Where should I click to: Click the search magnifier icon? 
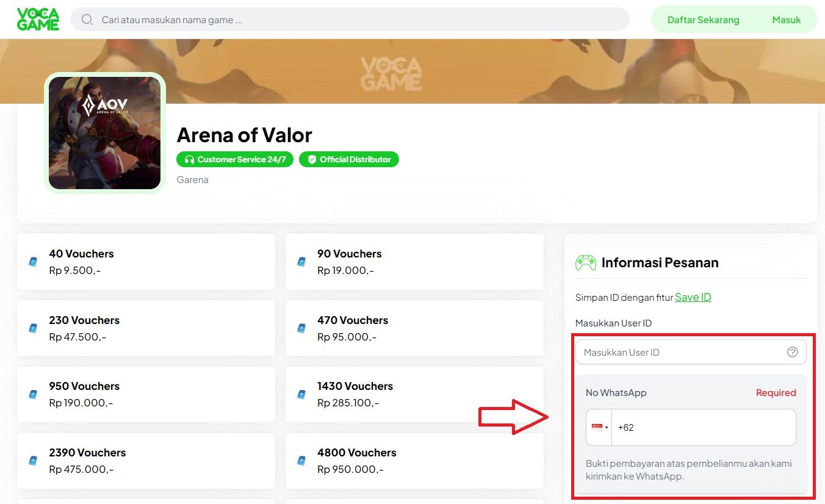[87, 20]
